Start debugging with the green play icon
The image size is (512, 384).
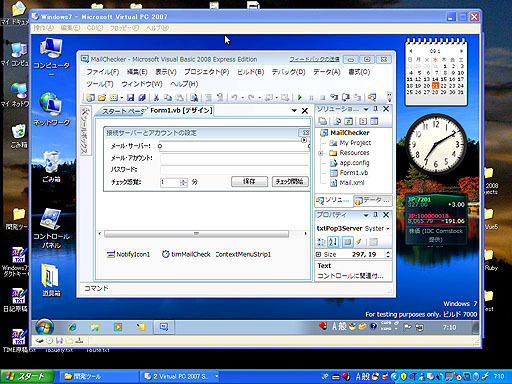click(x=300, y=98)
